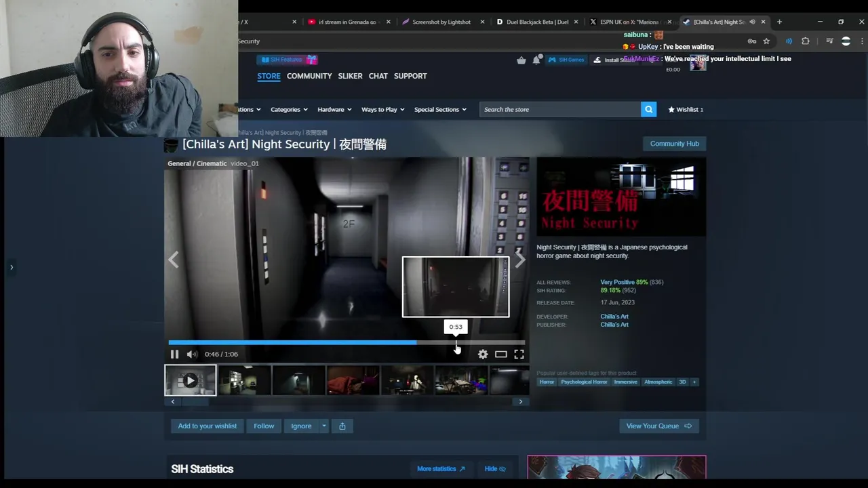Open the share icon button
Image resolution: width=868 pixels, height=488 pixels.
pos(342,426)
